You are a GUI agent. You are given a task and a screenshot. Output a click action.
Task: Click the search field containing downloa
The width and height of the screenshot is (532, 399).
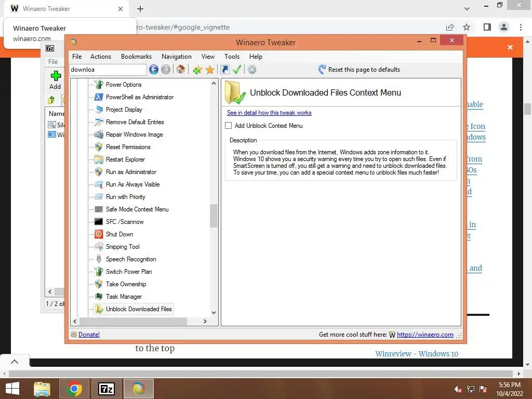point(108,70)
